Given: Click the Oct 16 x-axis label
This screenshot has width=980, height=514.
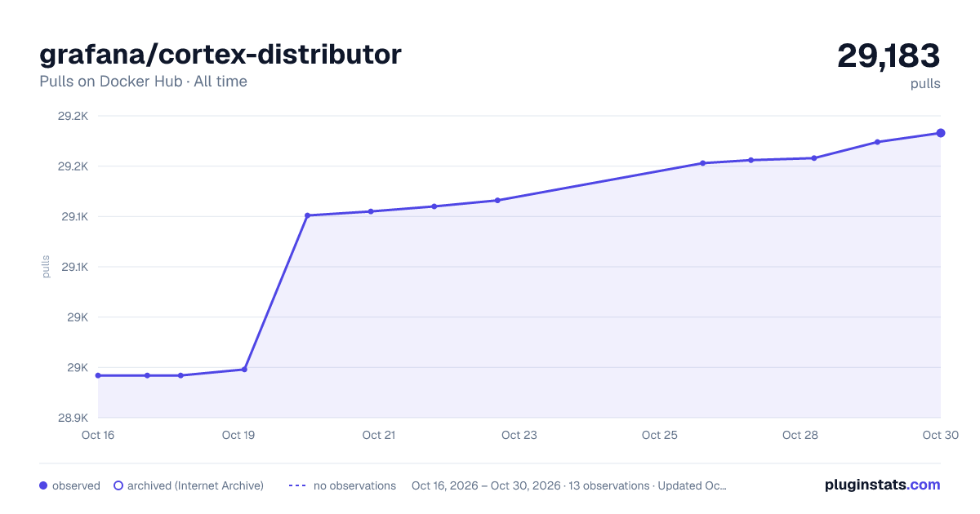Looking at the screenshot, I should [x=98, y=435].
